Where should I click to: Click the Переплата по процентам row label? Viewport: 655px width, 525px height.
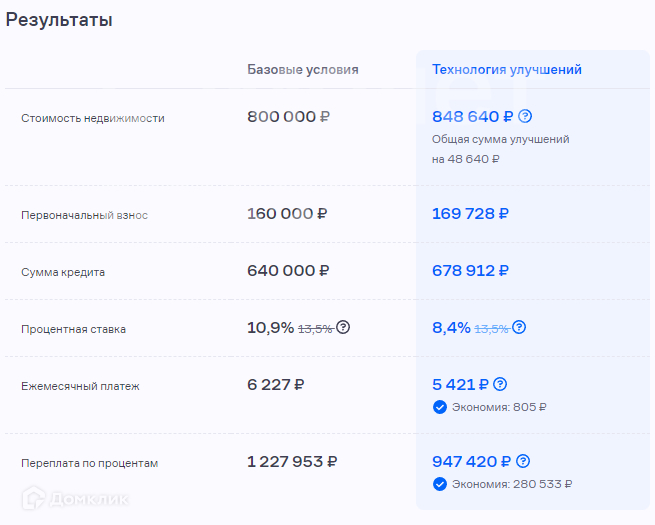click(x=90, y=463)
